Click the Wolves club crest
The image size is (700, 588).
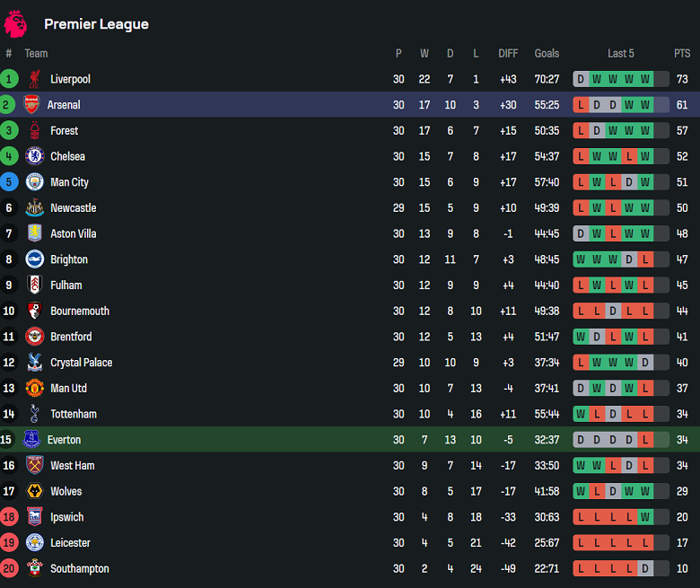(x=34, y=491)
